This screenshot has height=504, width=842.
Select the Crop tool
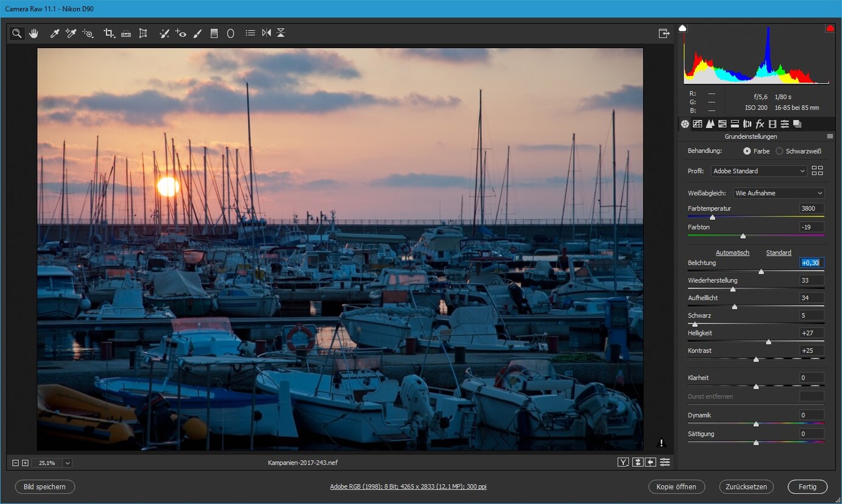[x=109, y=33]
